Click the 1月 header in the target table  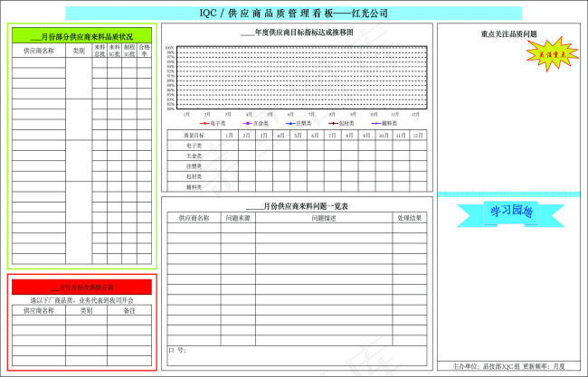click(230, 136)
